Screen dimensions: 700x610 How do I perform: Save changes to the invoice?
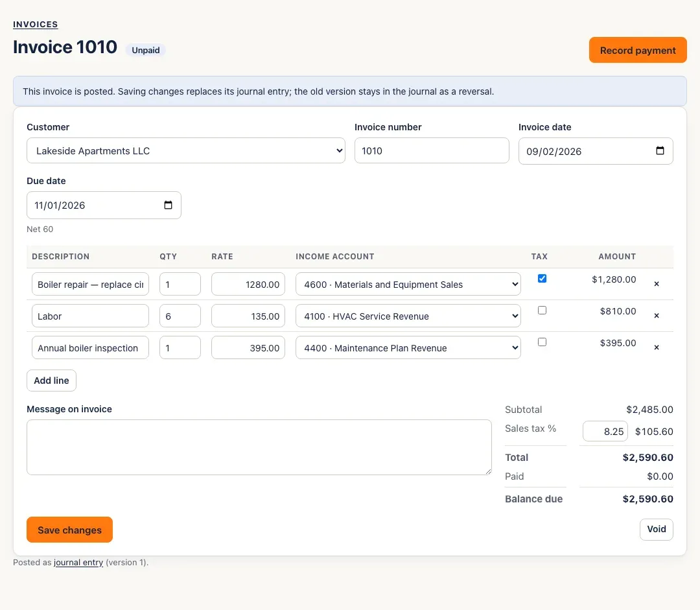coord(69,530)
